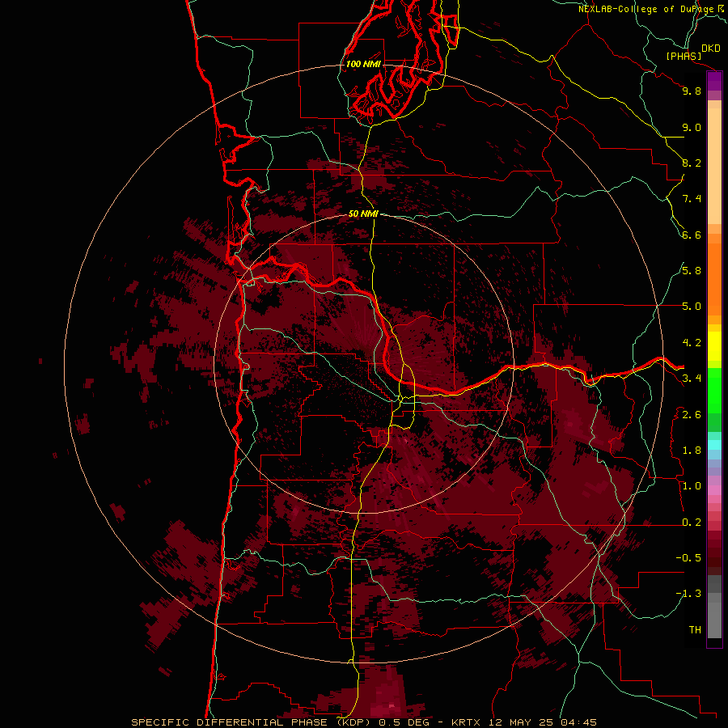This screenshot has height=728, width=728.
Task: Click the 100 NMI range ring label
Action: click(x=363, y=64)
